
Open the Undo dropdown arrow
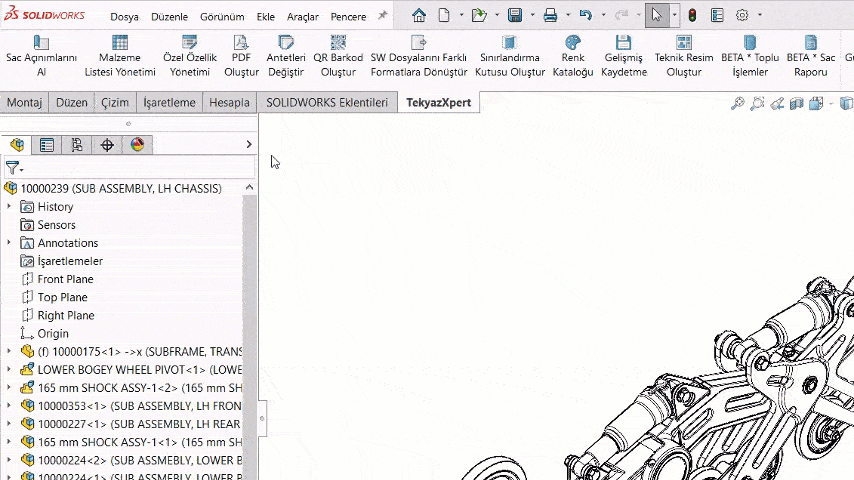click(603, 15)
